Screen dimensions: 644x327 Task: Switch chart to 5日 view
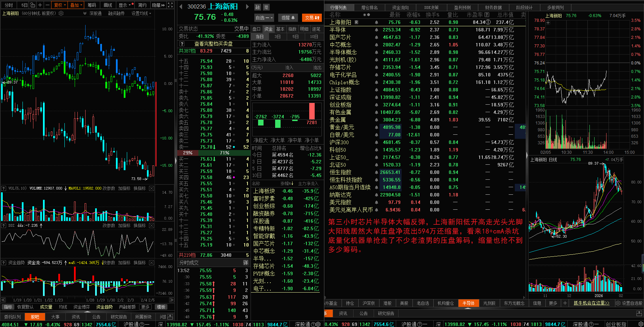pyautogui.click(x=25, y=5)
